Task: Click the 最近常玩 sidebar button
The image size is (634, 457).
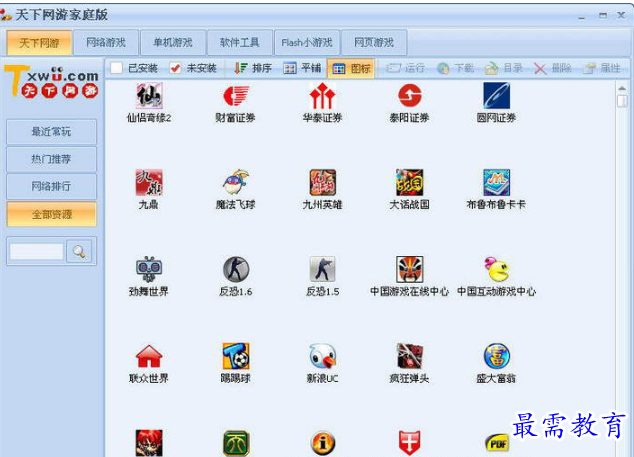Action: coord(51,131)
